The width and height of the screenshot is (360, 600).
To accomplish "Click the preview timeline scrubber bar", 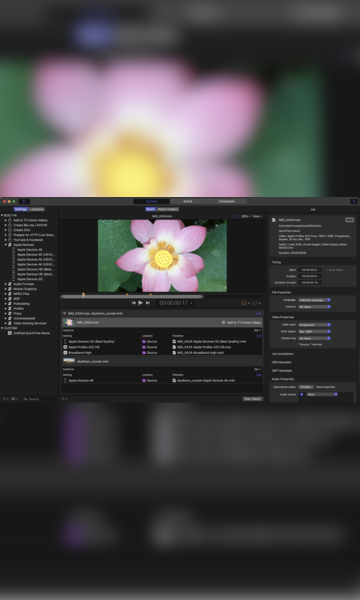I will 132,297.
